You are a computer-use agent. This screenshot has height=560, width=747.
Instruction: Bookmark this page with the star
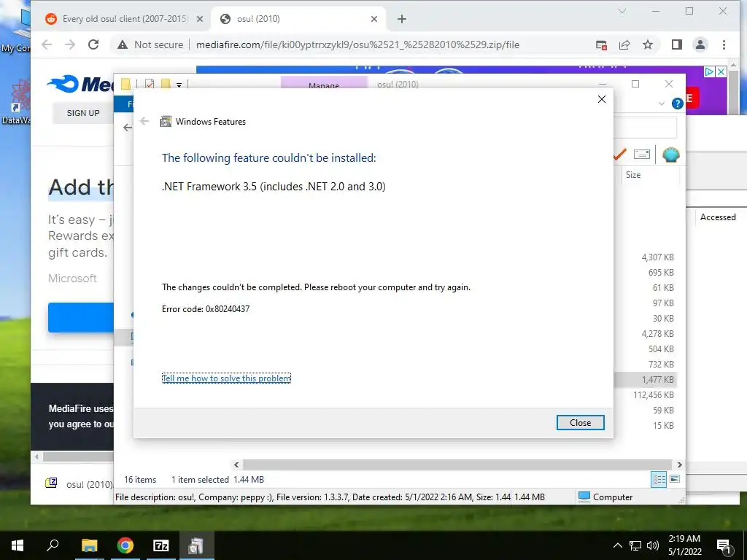(x=648, y=44)
